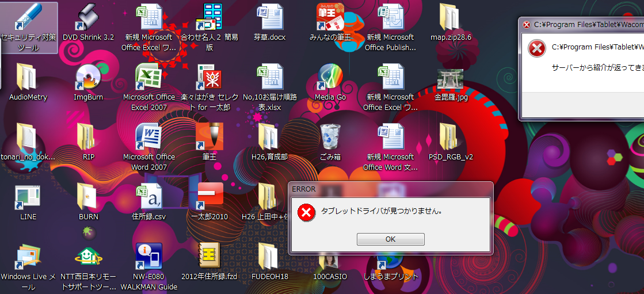Select the 新規 Microsoft Office Publisher file icon
644x294 pixels.
pos(390,26)
